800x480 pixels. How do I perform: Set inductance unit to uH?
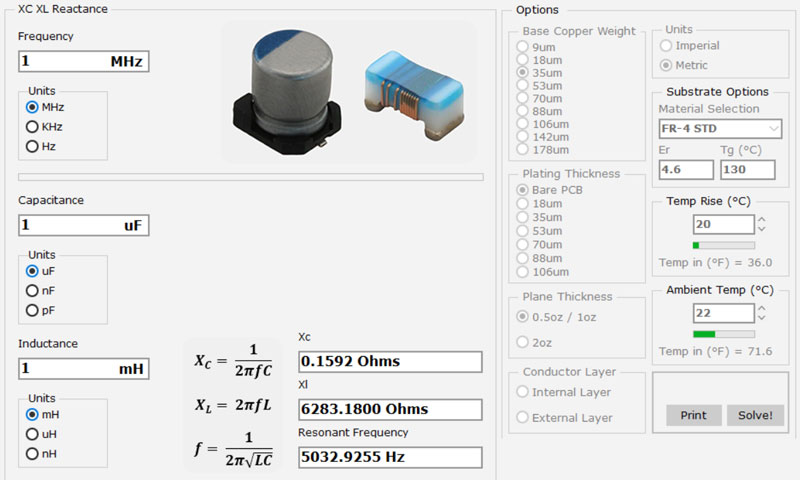tap(32, 434)
